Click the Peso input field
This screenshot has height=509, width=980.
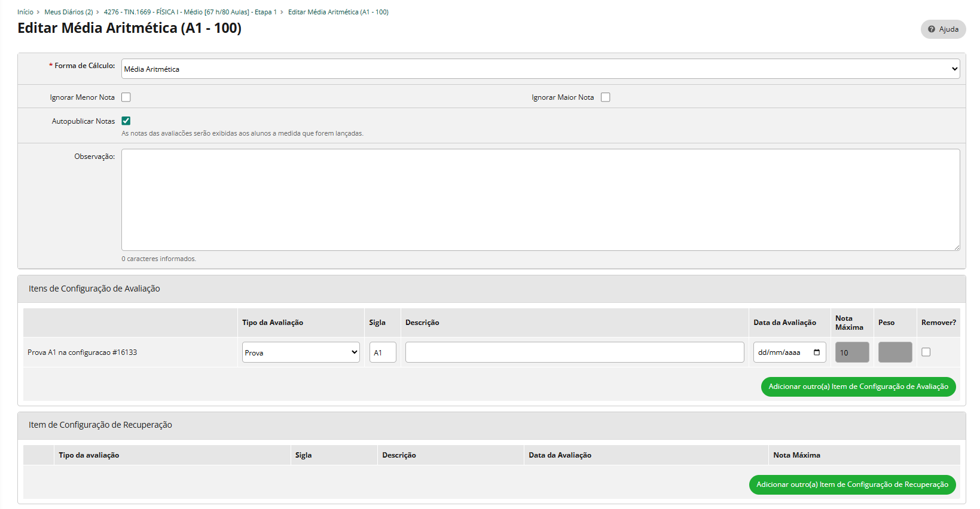894,352
